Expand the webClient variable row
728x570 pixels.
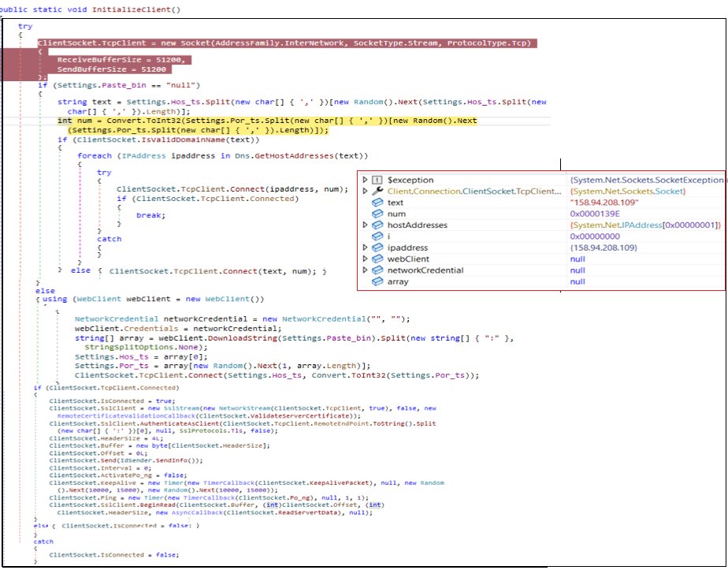click(365, 259)
